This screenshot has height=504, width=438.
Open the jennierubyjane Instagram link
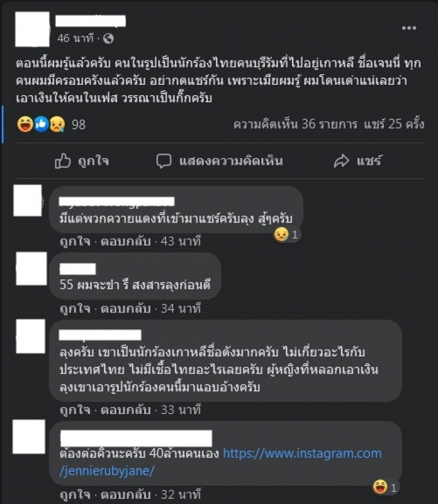(220, 462)
